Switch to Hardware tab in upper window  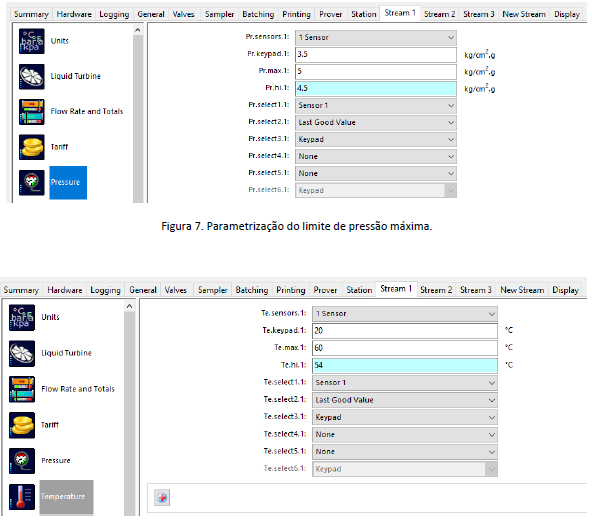pyautogui.click(x=74, y=14)
